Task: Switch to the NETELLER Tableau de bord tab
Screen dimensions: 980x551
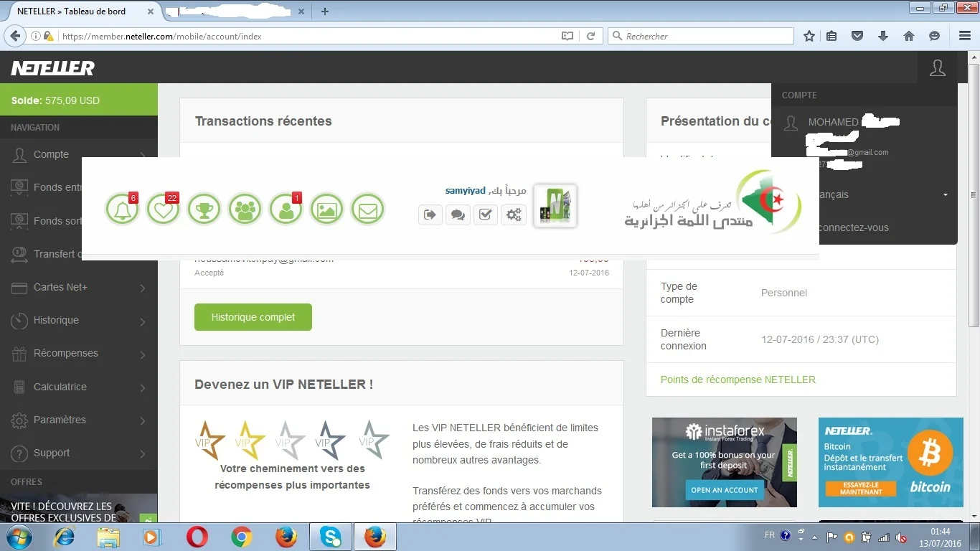Action: point(79,11)
